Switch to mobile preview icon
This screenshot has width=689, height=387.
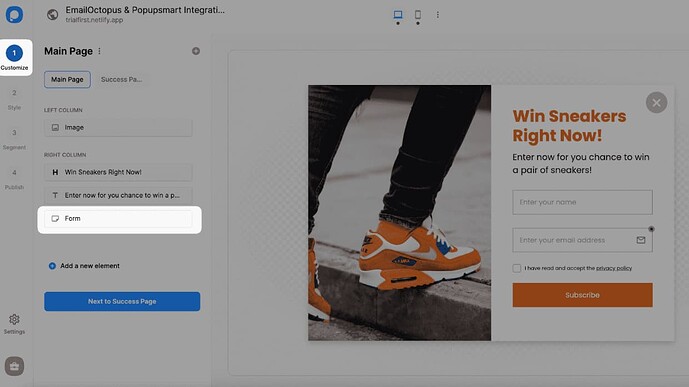coord(417,14)
